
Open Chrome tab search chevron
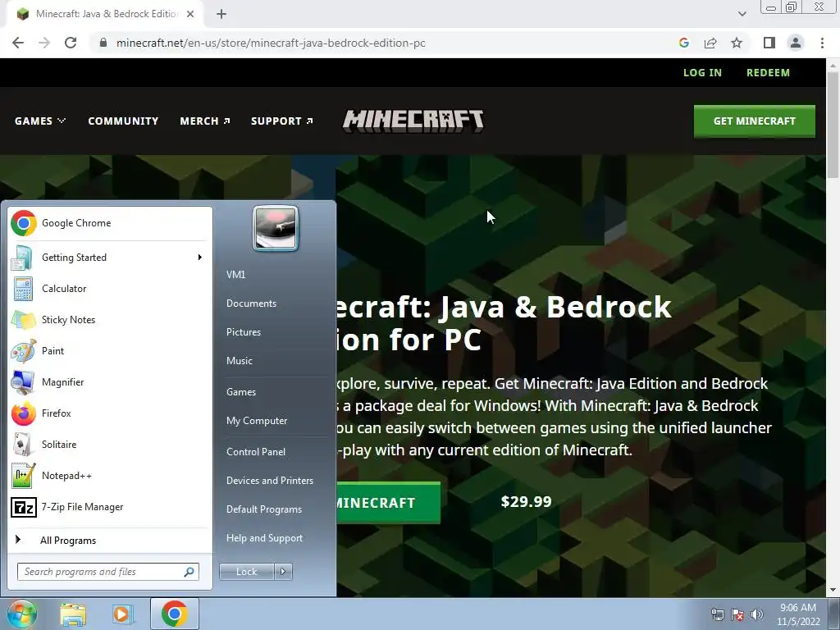742,14
